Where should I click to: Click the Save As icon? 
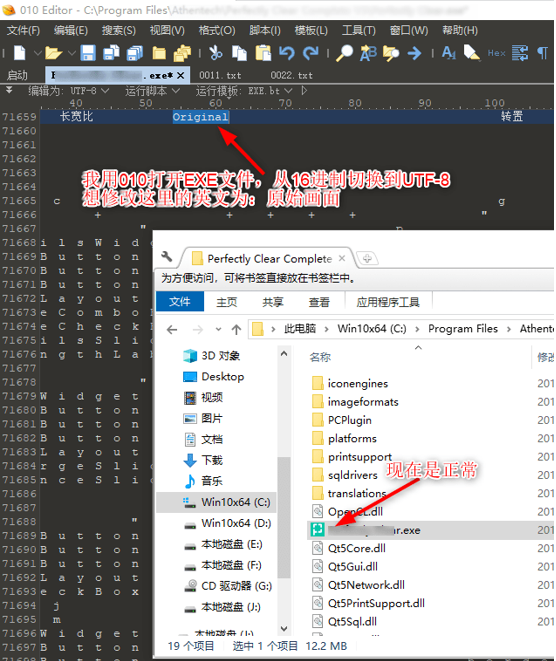click(x=111, y=53)
